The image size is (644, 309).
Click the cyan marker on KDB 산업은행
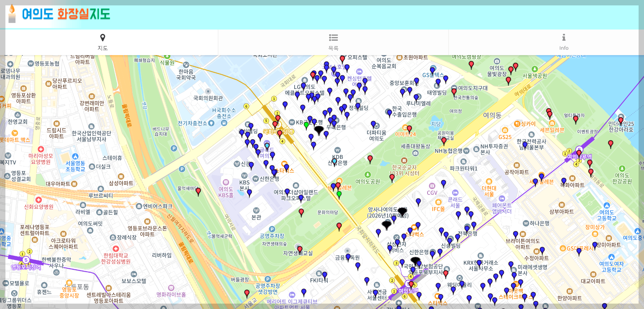click(335, 163)
